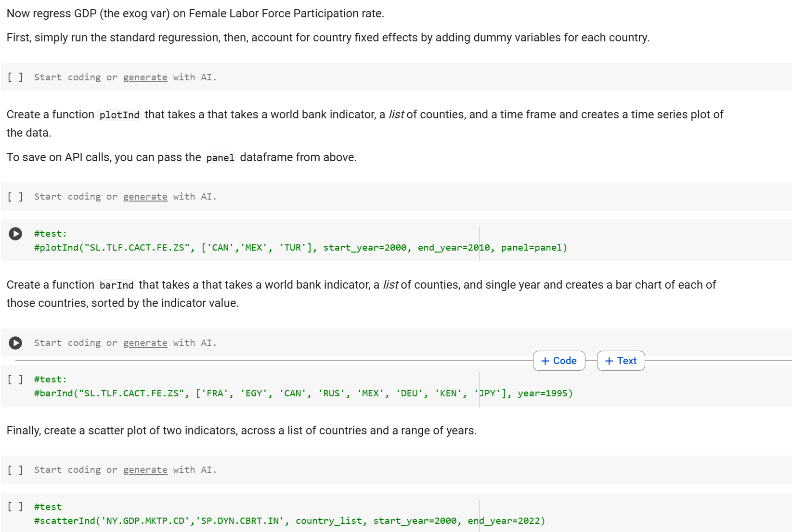
Task: Run the empty cell below the barInd description
Action: pos(15,343)
